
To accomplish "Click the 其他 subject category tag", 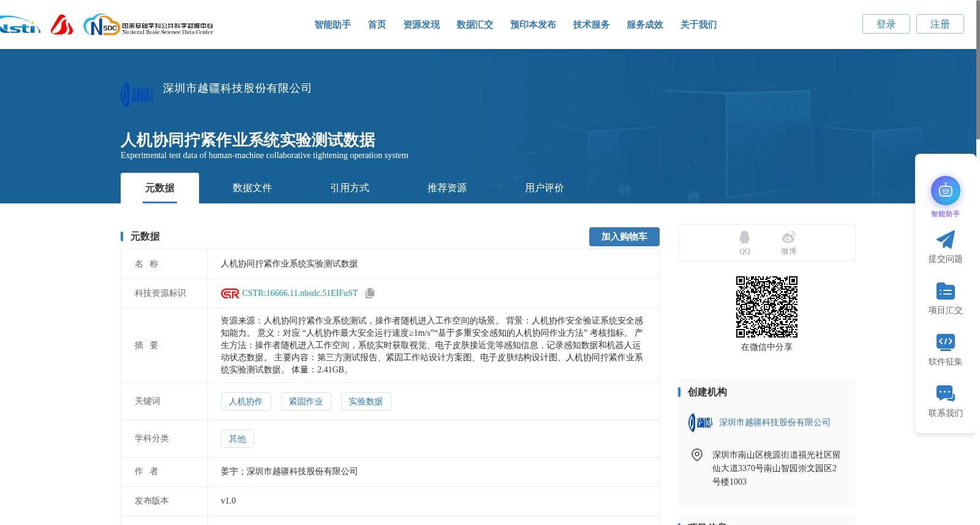I will click(237, 439).
